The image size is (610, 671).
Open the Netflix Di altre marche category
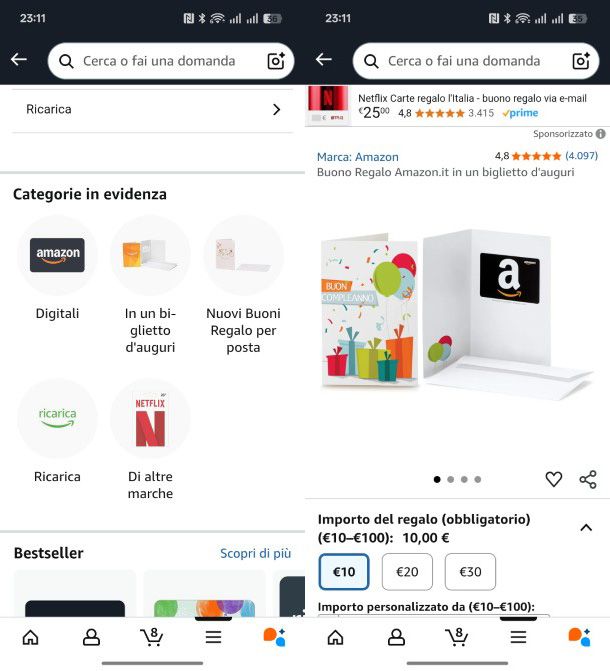(x=150, y=441)
